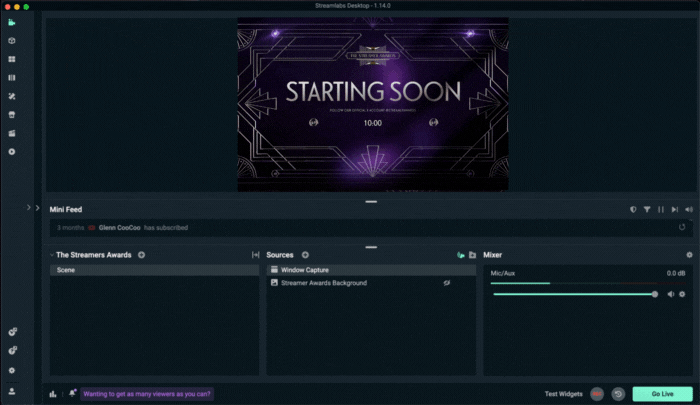Select the Window Capture source

pos(371,270)
